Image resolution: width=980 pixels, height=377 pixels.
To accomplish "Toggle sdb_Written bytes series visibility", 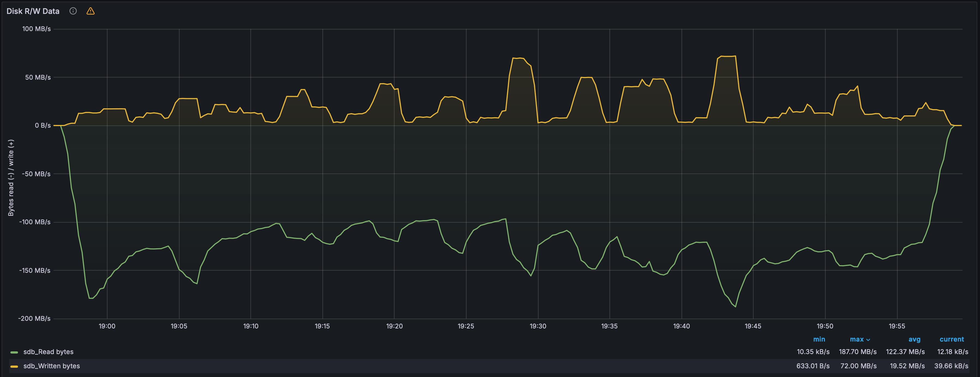I will pos(52,366).
